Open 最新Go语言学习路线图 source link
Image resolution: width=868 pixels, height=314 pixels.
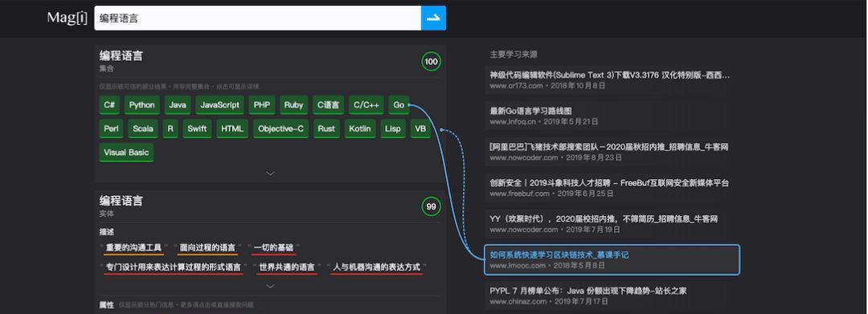coord(531,111)
